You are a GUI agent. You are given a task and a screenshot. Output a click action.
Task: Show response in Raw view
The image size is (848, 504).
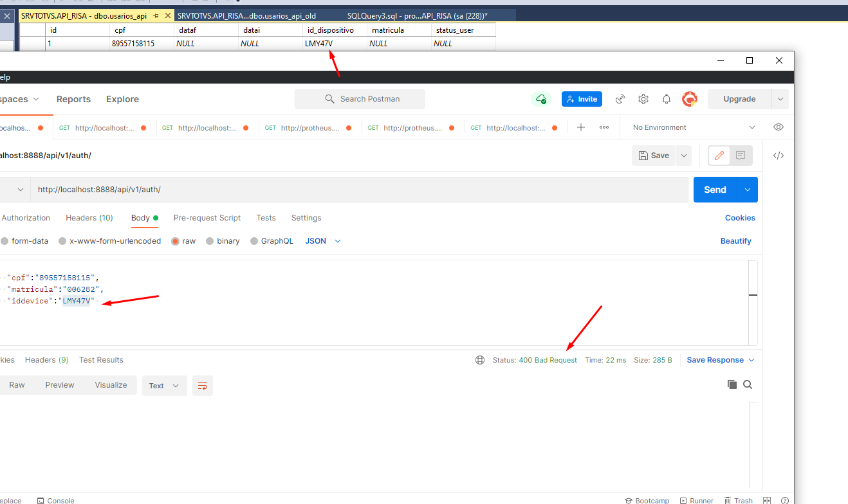(x=17, y=385)
